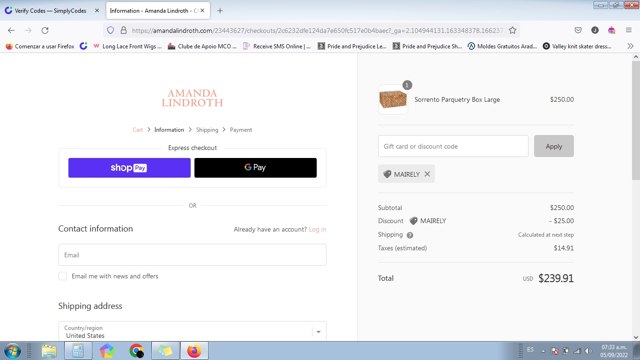The height and width of the screenshot is (360, 640).
Task: Switch to the Verify Codes — SimplyCodes tab
Action: pos(51,11)
